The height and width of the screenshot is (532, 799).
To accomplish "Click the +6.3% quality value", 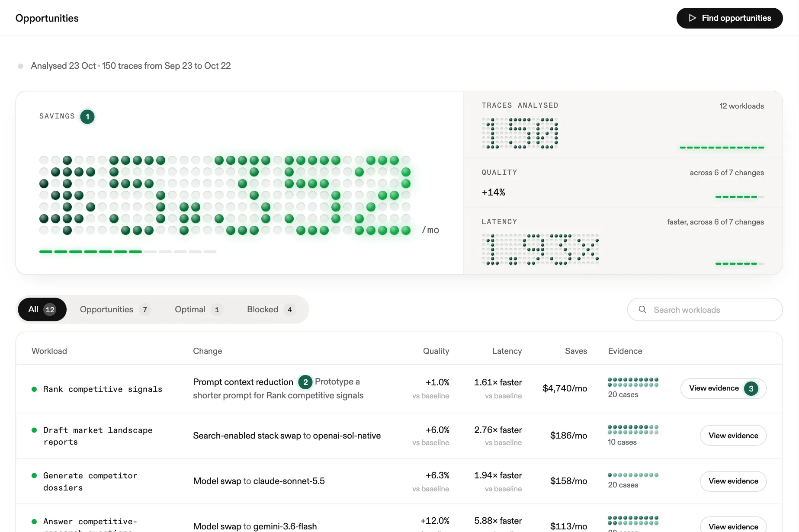I will pyautogui.click(x=437, y=475).
